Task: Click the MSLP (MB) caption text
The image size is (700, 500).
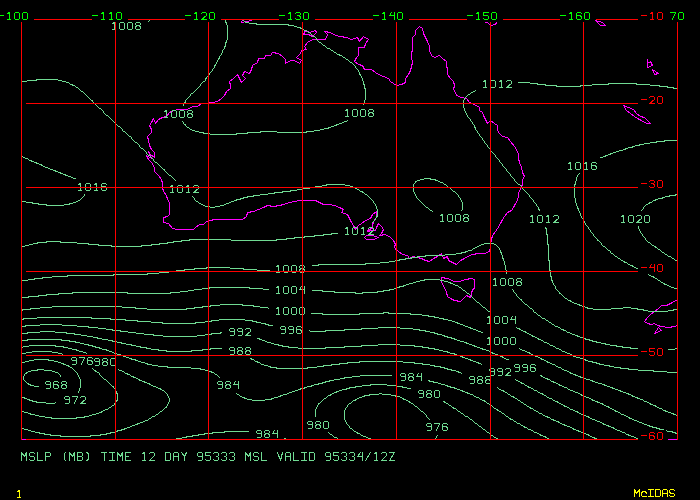Action: tap(57, 456)
